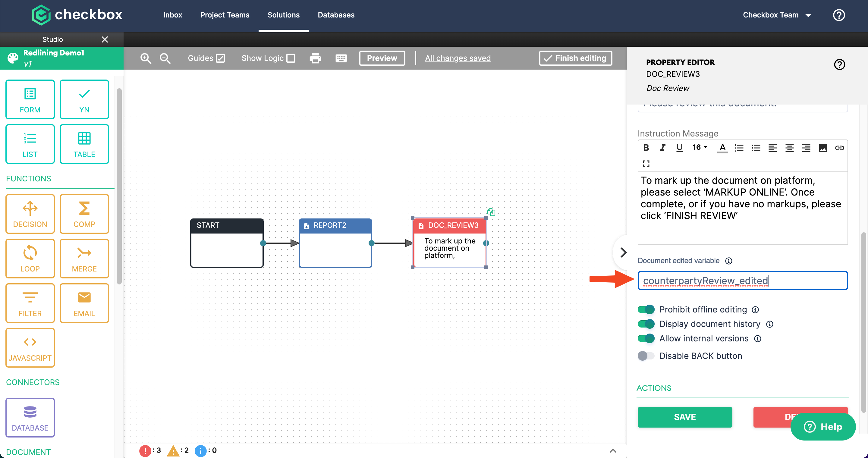Pick the LOOP function block

[30, 259]
